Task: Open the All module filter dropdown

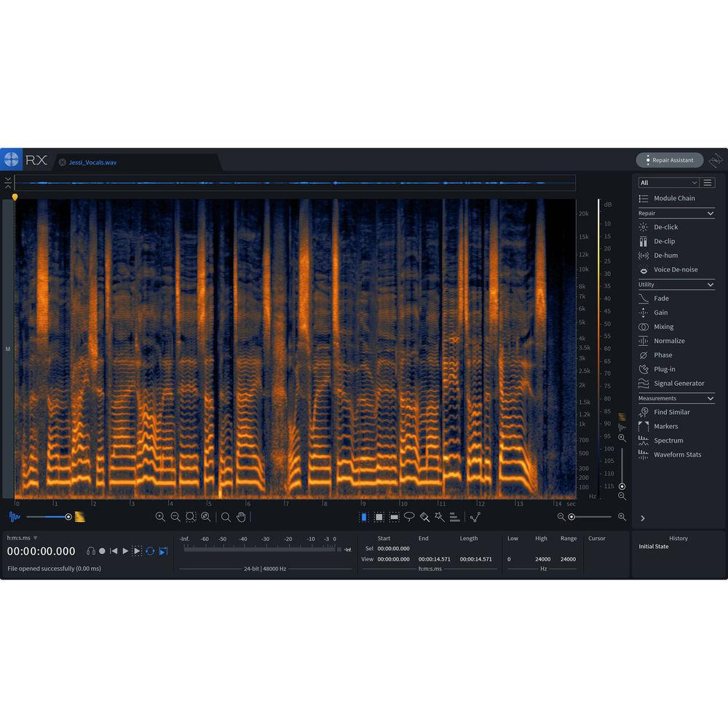Action: click(x=668, y=182)
